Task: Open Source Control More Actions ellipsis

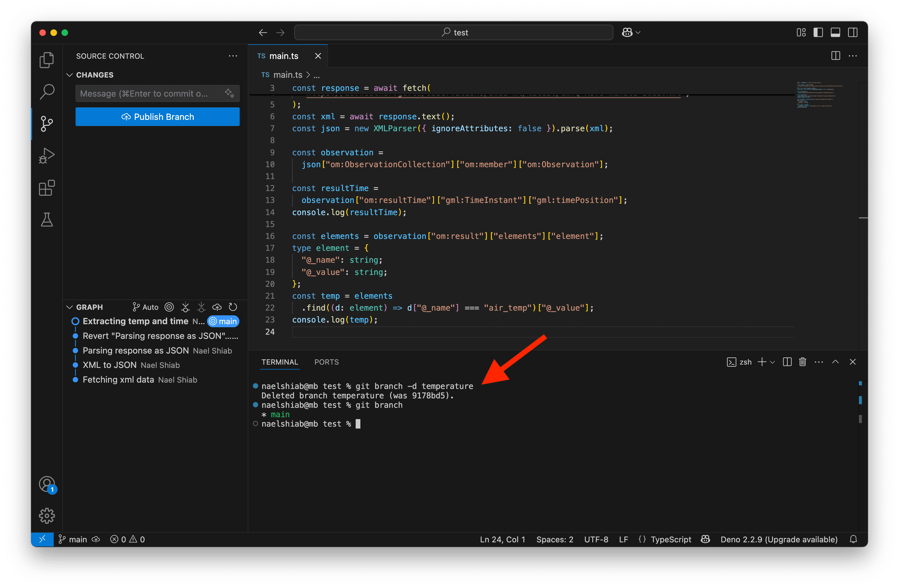Action: (233, 56)
